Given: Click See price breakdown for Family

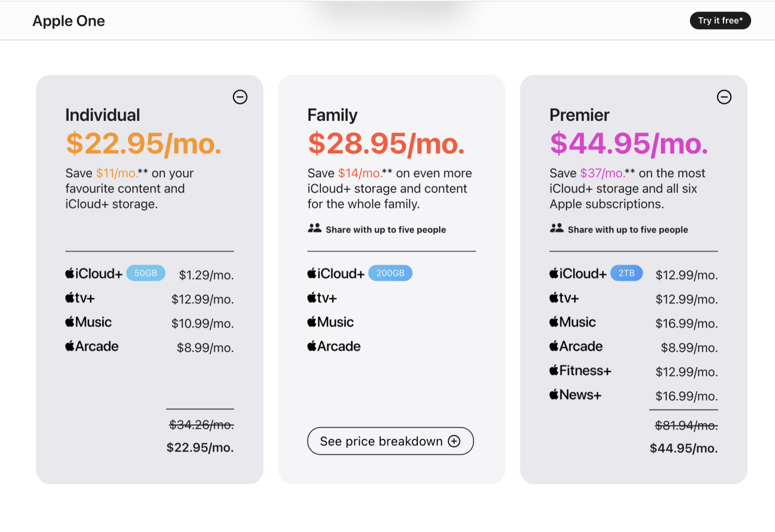Looking at the screenshot, I should (x=390, y=441).
